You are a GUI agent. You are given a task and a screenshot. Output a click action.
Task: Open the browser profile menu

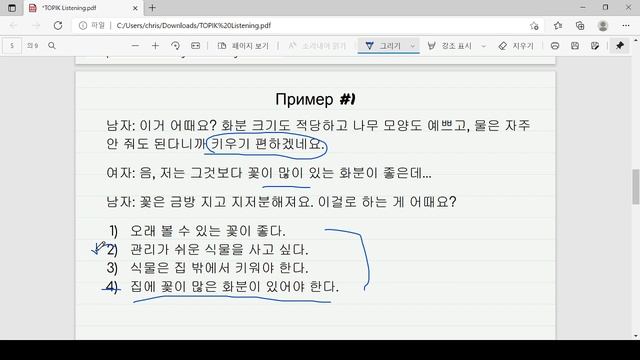(603, 25)
